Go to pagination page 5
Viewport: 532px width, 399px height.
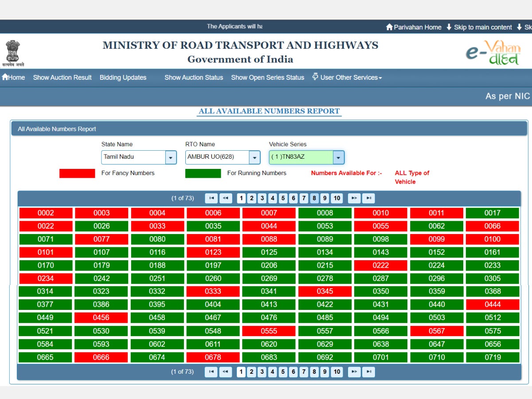[283, 198]
